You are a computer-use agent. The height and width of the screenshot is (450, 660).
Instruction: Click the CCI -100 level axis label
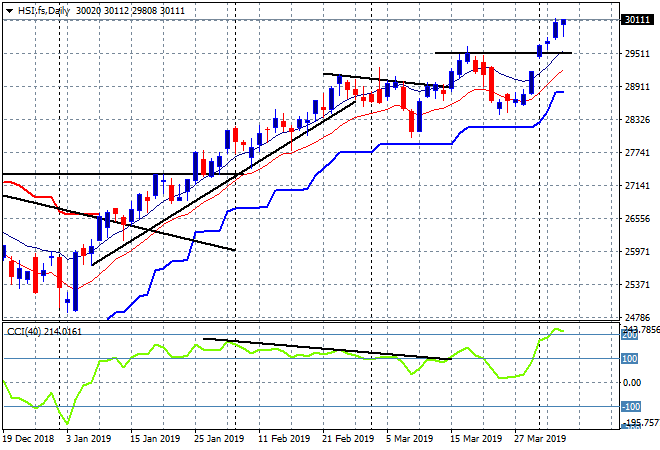632,406
